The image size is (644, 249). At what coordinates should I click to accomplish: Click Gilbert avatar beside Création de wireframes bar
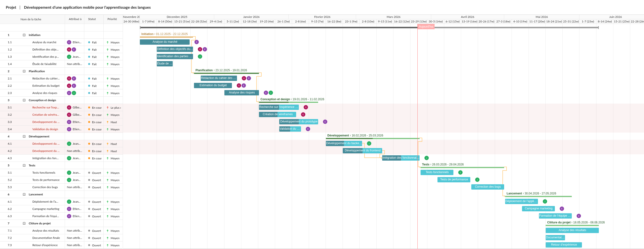303,114
